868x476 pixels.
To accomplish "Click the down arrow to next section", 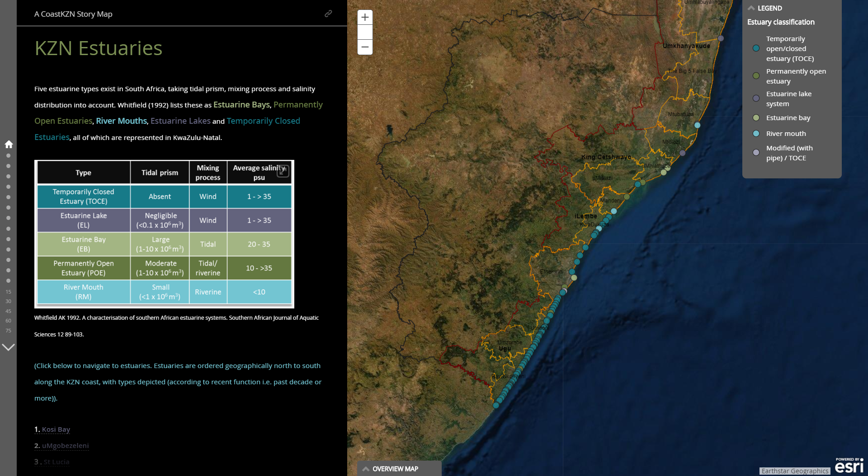I will point(9,347).
